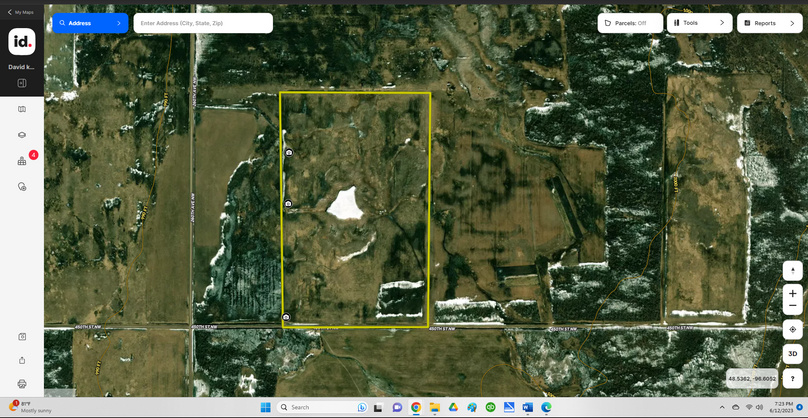The height and width of the screenshot is (418, 808).
Task: Click the print icon in sidebar
Action: pyautogui.click(x=22, y=384)
